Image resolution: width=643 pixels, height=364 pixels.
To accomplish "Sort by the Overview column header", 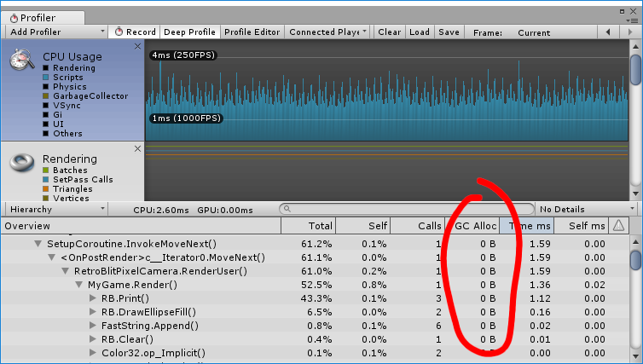I will point(141,226).
